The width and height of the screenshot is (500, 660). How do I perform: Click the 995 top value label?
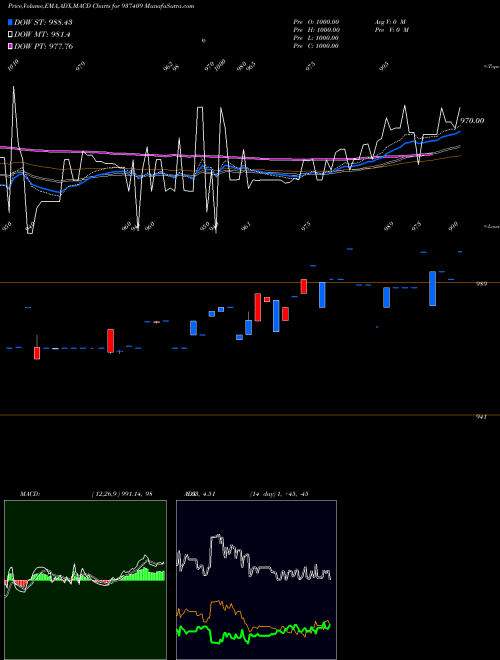pos(383,67)
